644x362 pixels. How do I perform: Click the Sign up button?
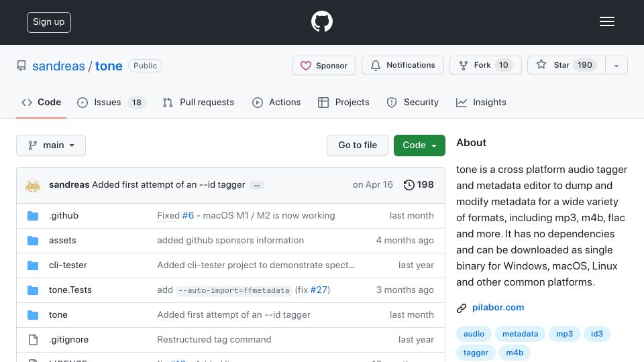[x=49, y=22]
